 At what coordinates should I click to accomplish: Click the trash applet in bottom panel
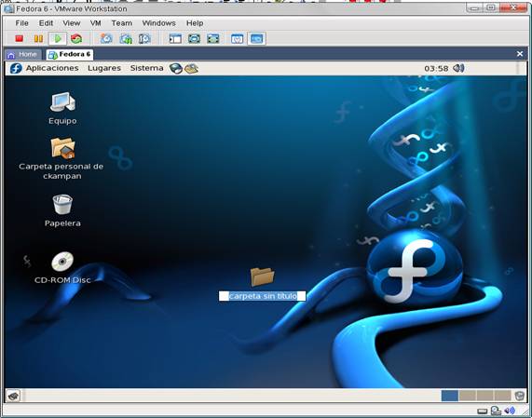point(520,396)
